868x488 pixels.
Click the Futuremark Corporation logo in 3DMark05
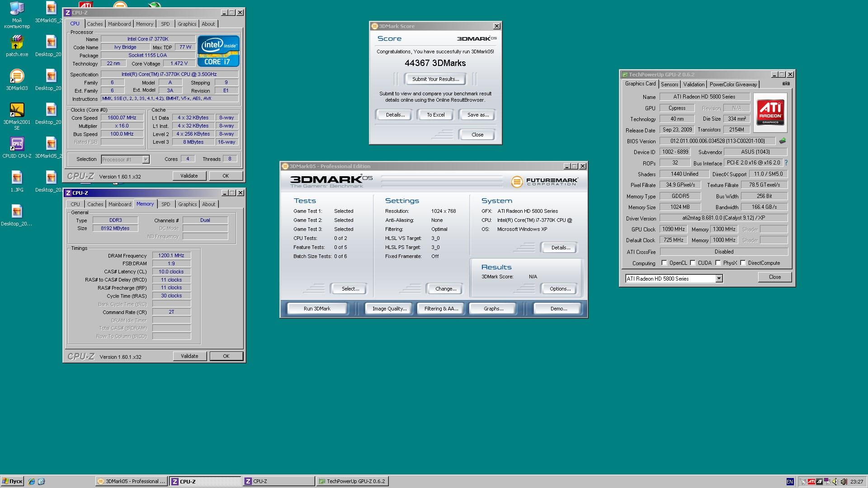tap(545, 182)
